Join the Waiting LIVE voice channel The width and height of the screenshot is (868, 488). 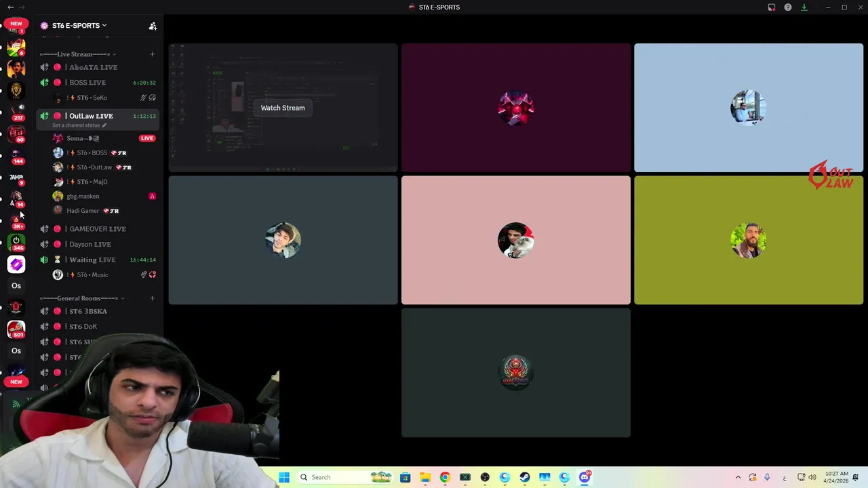(x=98, y=260)
